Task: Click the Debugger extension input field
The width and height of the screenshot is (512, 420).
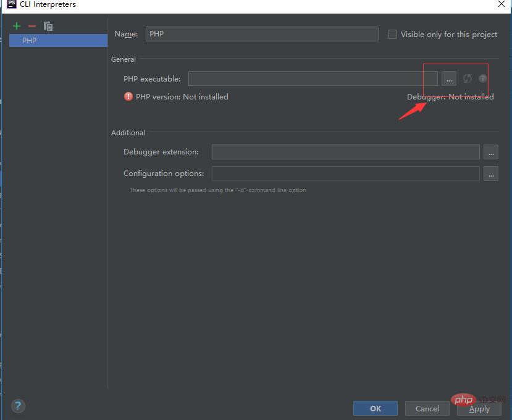Action: coord(345,152)
